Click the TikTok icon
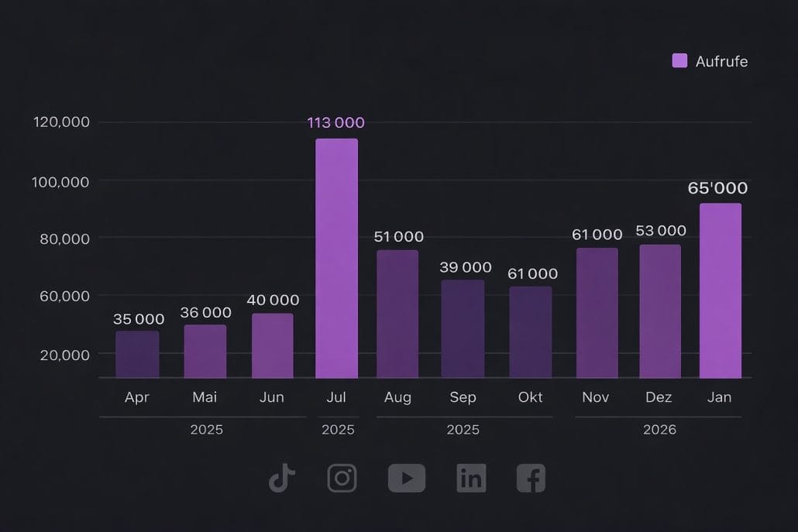Screen dimensions: 798x532 282,478
